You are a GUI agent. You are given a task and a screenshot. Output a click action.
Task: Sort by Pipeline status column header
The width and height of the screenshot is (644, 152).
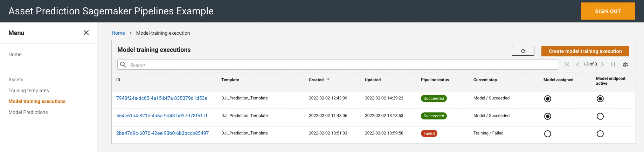(x=435, y=80)
